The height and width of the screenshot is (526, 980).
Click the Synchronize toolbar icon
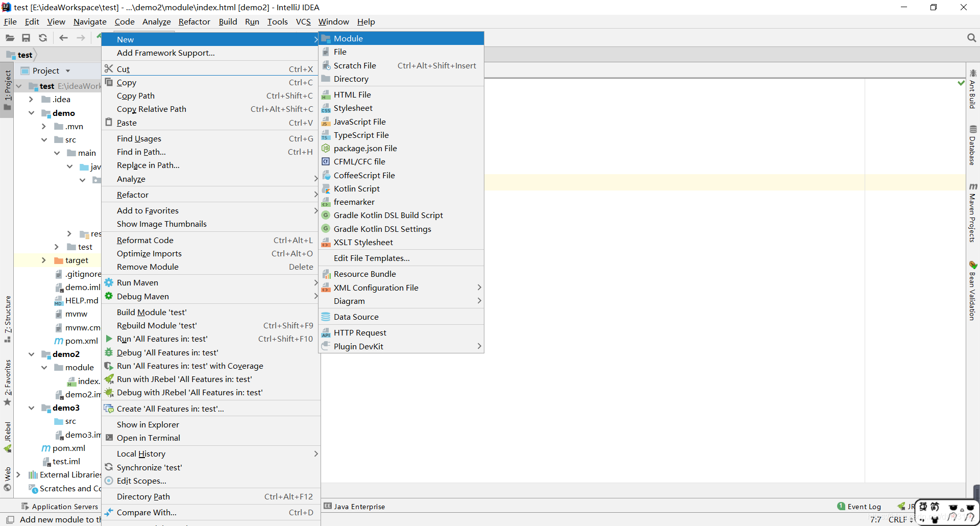pos(43,38)
